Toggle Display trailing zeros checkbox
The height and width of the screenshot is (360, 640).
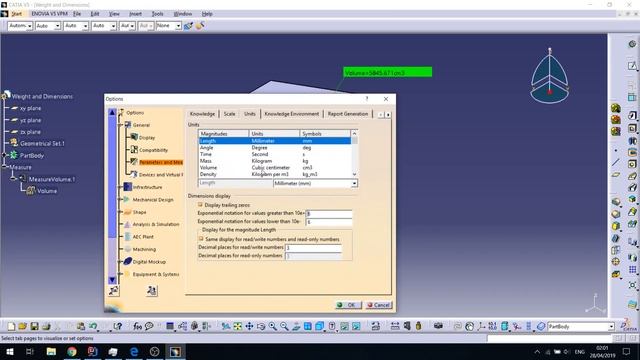pyautogui.click(x=200, y=204)
